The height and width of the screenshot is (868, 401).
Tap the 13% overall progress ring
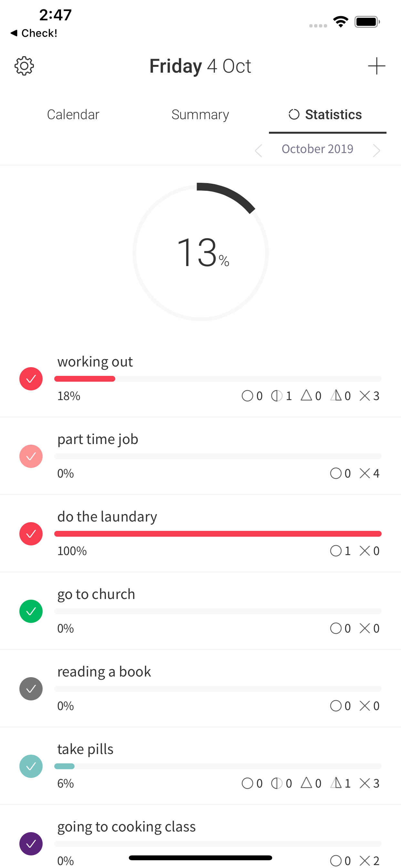pos(200,253)
